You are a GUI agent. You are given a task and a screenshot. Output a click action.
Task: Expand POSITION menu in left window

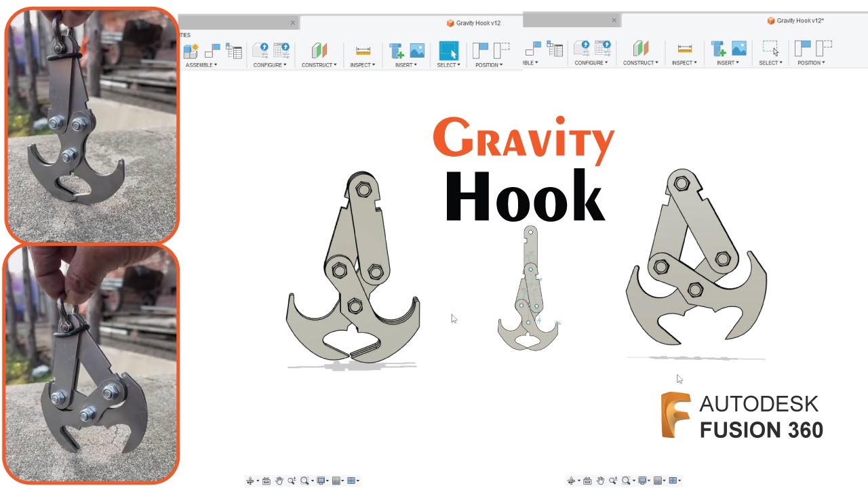pyautogui.click(x=489, y=65)
